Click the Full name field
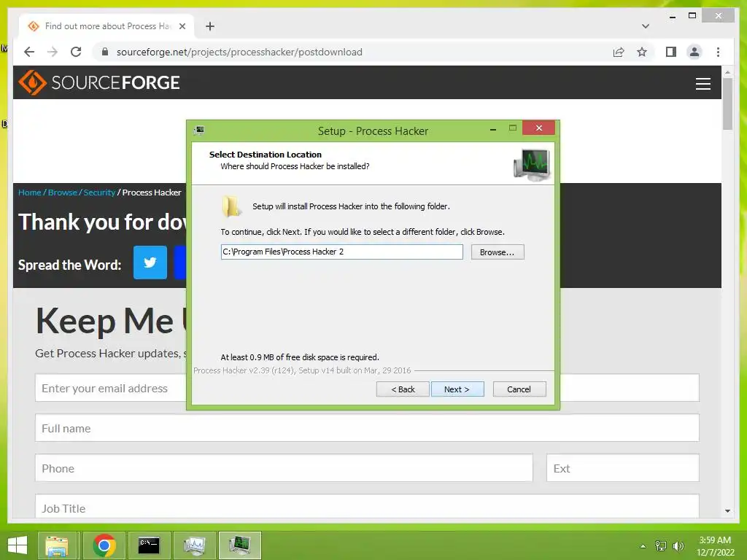The image size is (747, 560). [x=367, y=428]
